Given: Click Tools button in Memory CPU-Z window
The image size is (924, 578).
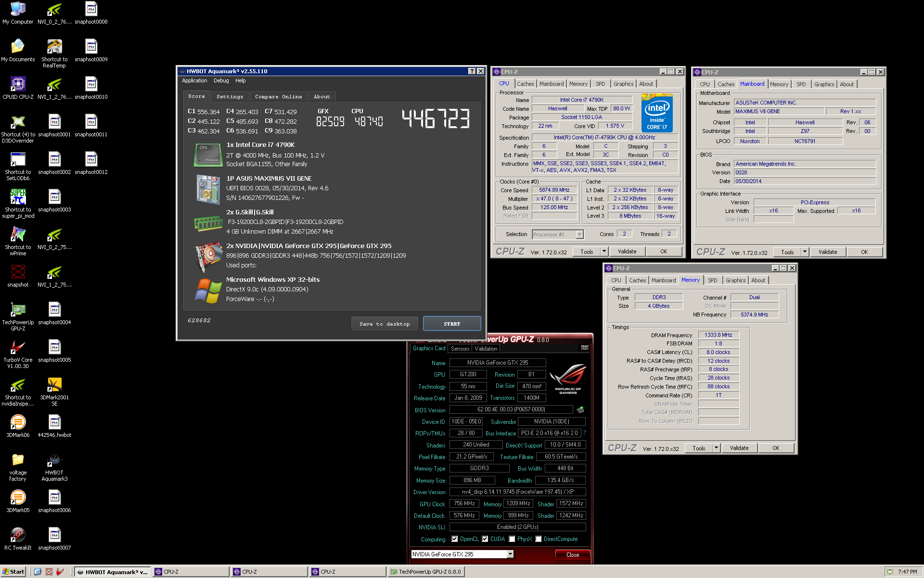Looking at the screenshot, I should pyautogui.click(x=699, y=448).
